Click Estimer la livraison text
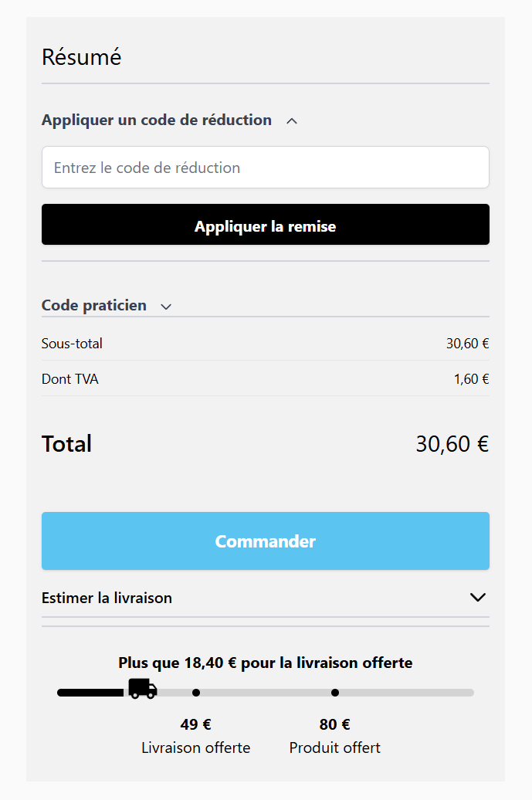 tap(107, 598)
